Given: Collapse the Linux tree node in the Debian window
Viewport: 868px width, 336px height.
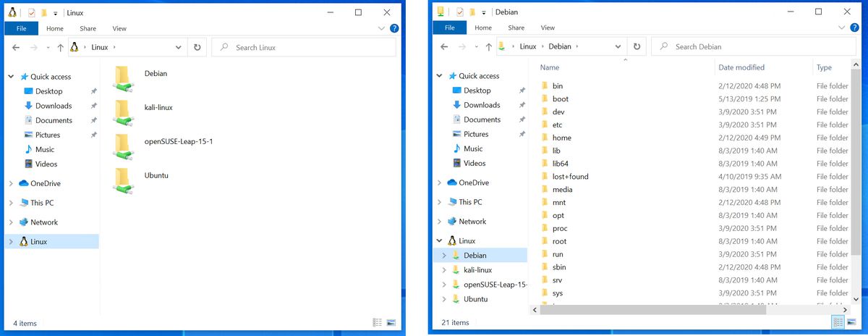Looking at the screenshot, I should pos(439,241).
